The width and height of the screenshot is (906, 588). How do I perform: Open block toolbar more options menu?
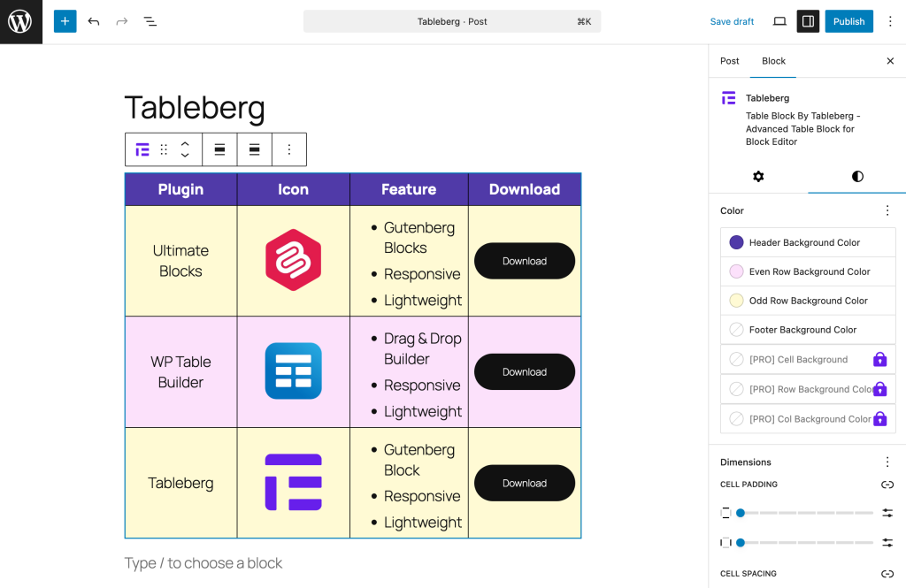point(288,149)
